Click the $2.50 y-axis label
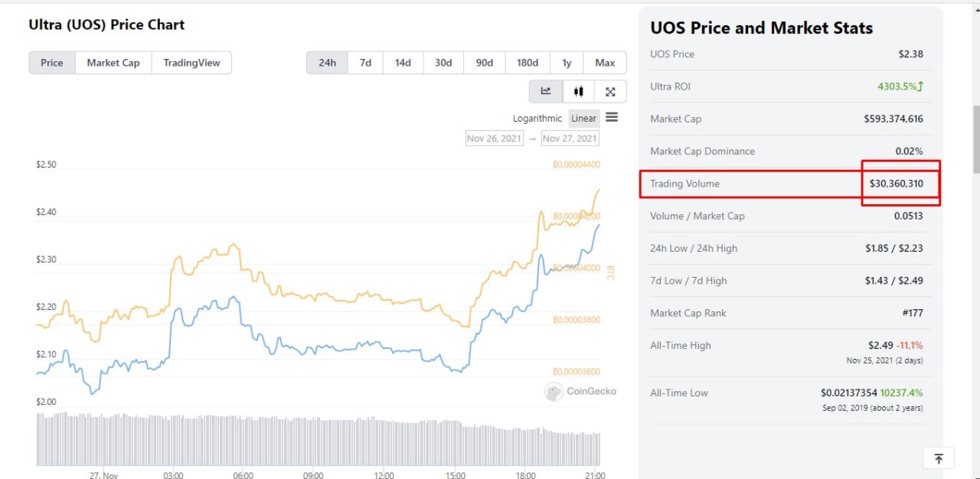 (x=46, y=165)
